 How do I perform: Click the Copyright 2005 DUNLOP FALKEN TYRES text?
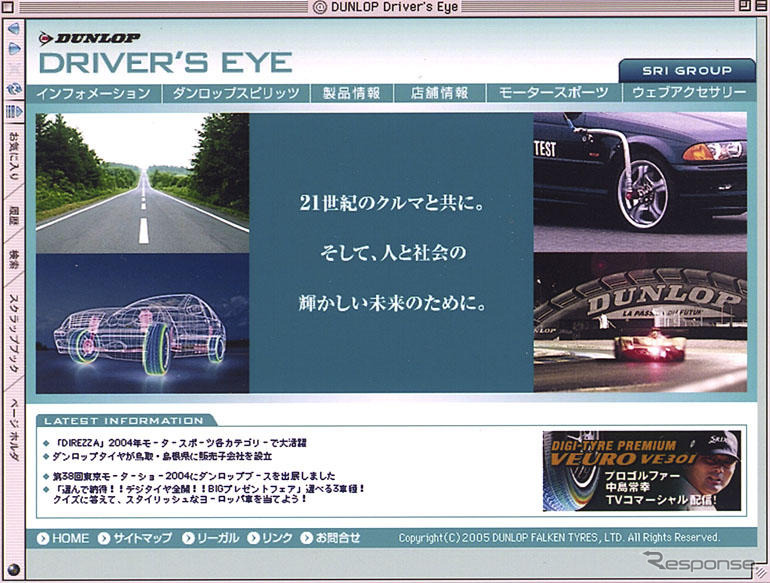pos(559,538)
